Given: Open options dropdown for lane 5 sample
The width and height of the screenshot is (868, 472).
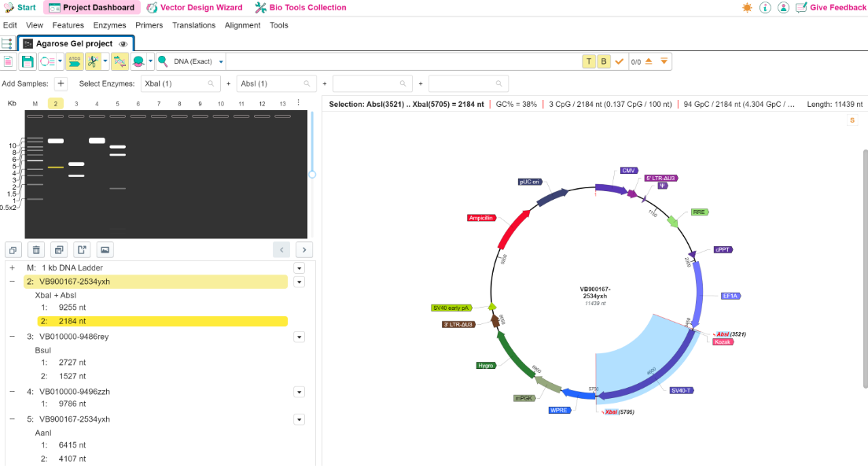Looking at the screenshot, I should point(299,419).
